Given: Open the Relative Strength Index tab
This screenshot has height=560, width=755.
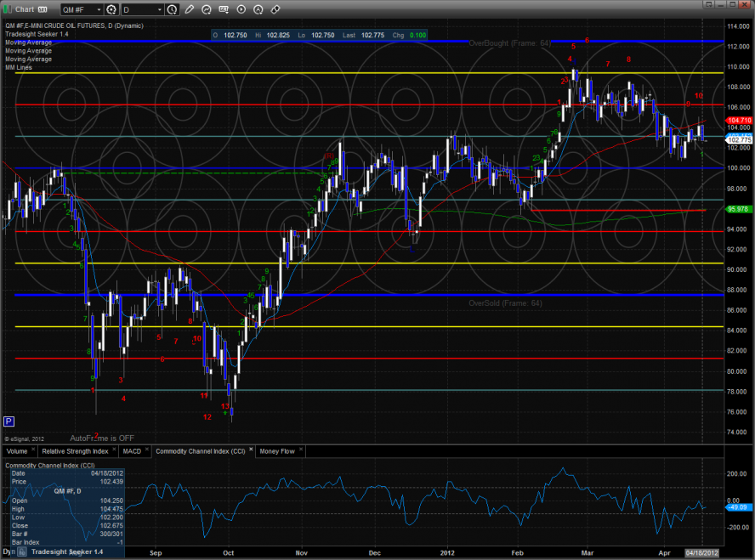Looking at the screenshot, I should 75,450.
